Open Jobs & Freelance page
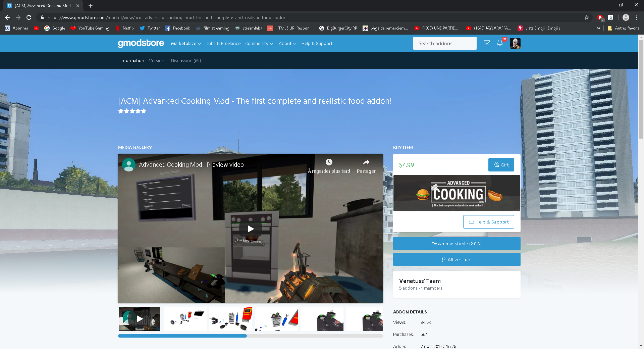644x349 pixels. point(223,44)
